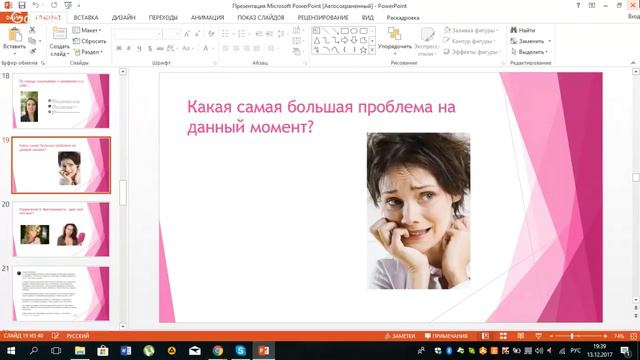Toggle strikethrough formatting
Image resolution: width=640 pixels, height=360 pixels.
pos(160,49)
